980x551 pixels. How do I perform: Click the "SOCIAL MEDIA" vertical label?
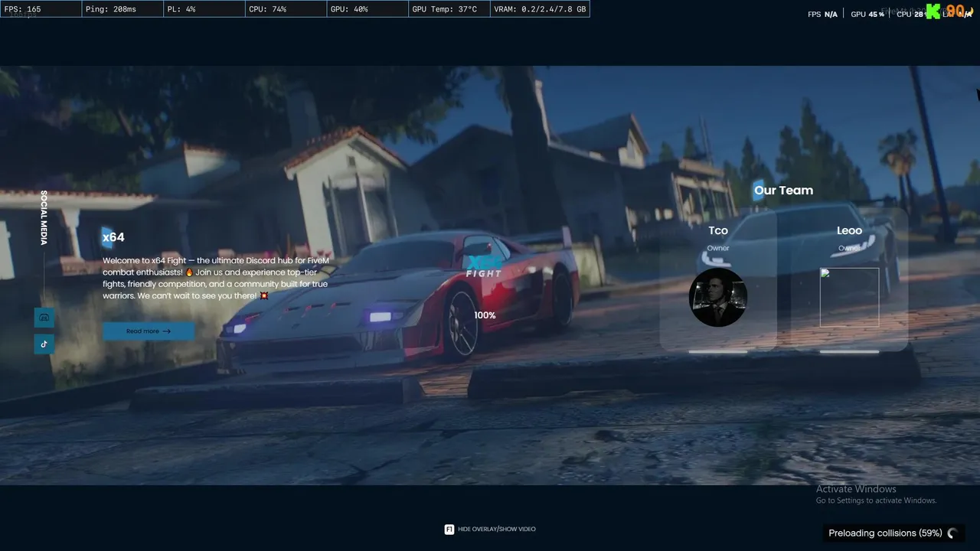click(44, 218)
